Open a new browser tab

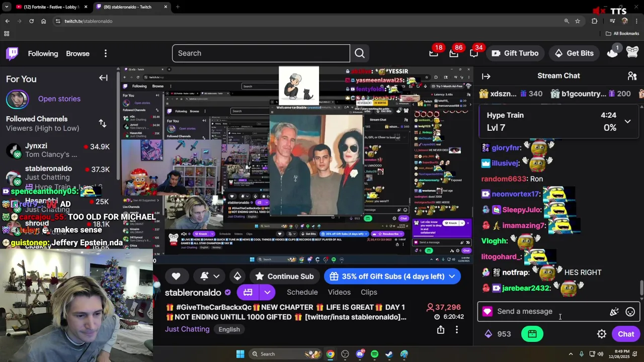[177, 7]
